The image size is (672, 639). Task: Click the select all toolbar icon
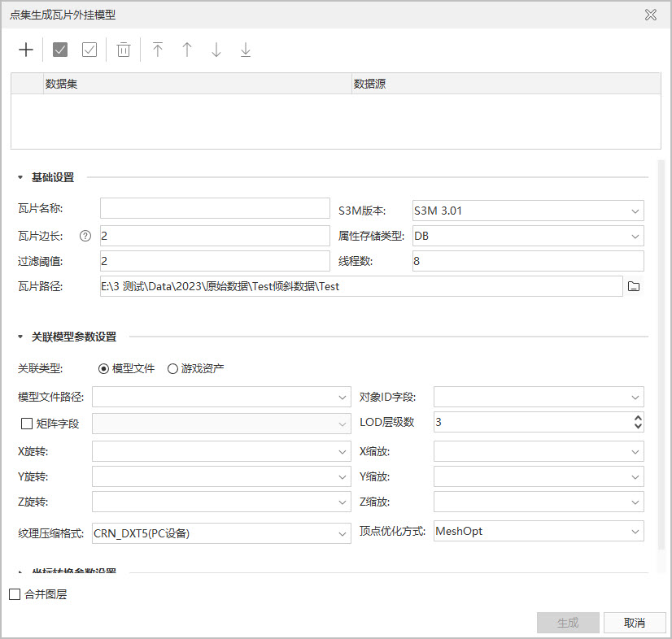[60, 50]
